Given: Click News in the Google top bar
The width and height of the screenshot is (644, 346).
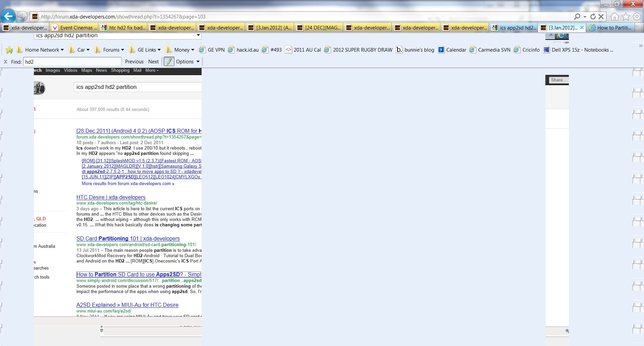Looking at the screenshot, I should (x=101, y=70).
